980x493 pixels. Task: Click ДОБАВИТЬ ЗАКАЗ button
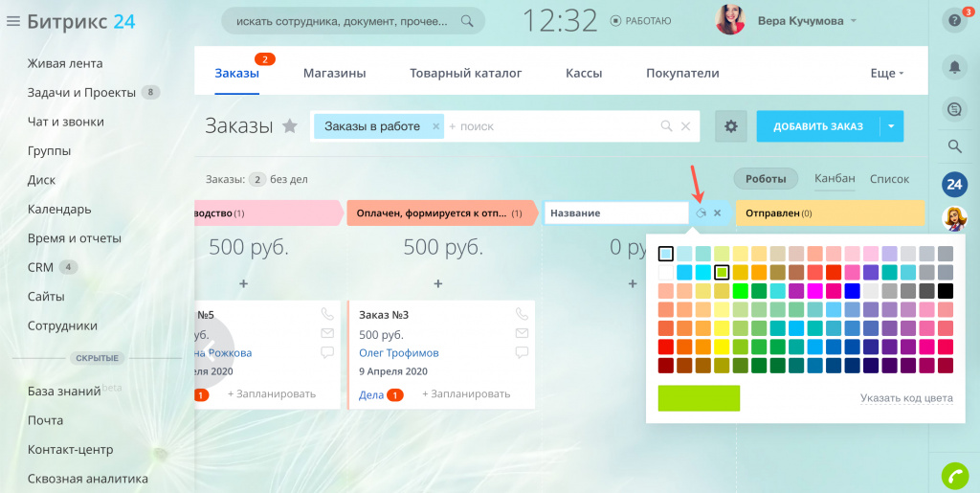818,126
